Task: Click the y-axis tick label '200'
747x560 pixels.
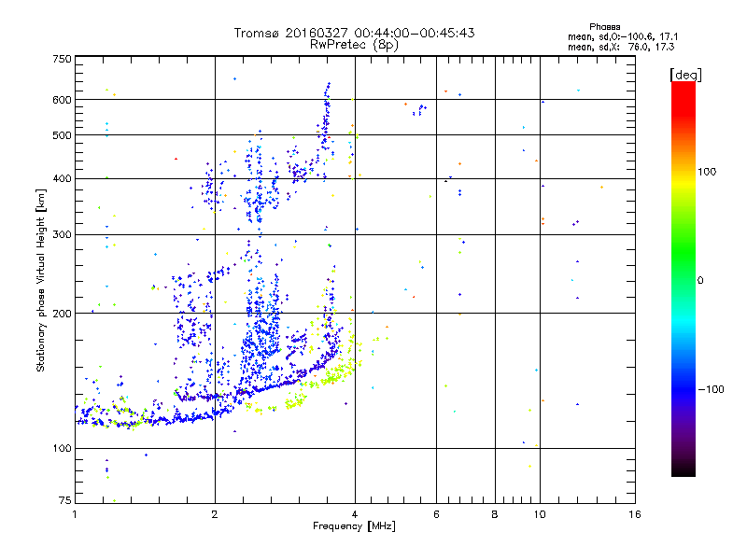Action: tap(62, 314)
